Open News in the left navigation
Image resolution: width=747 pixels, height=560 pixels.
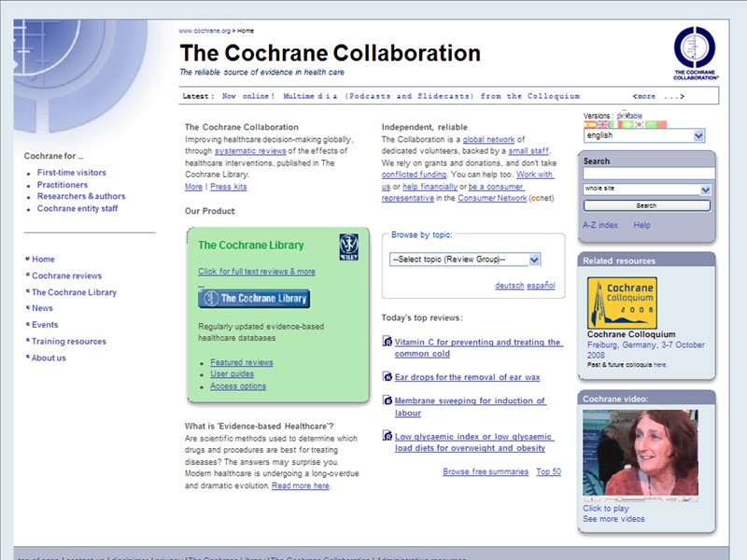tap(42, 308)
